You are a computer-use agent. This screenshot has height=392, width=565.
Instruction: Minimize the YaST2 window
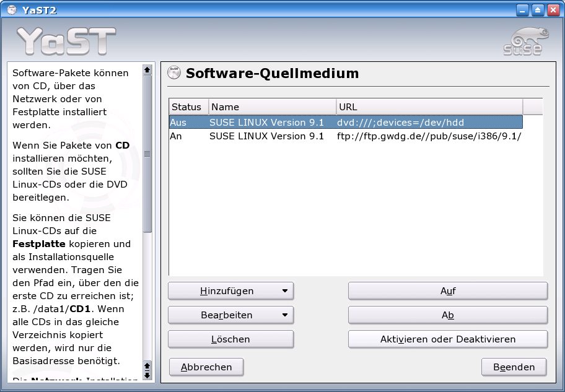pos(522,10)
